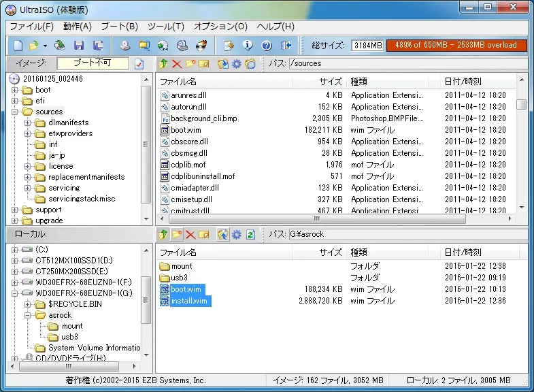Open the ファイル(F) menu
This screenshot has height=392, width=534.
[32, 27]
